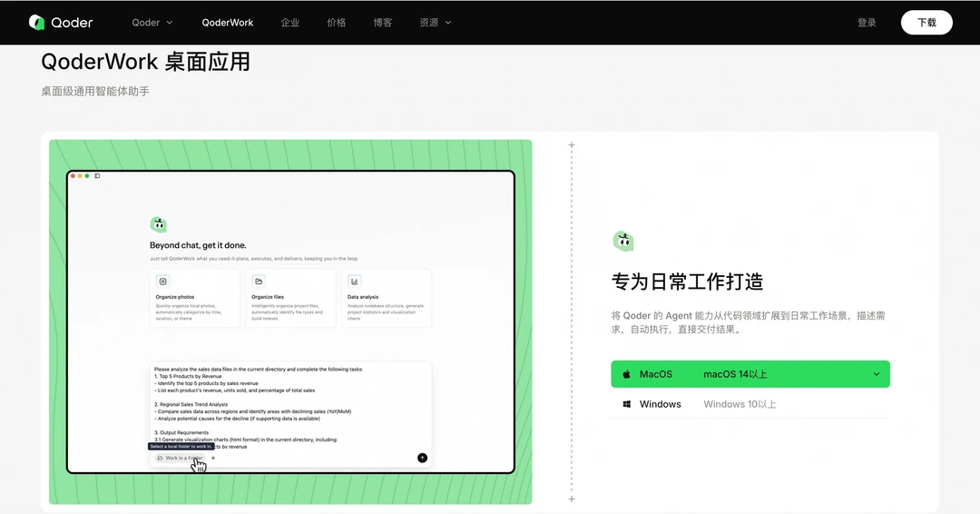This screenshot has width=980, height=514.
Task: Click the plus icon beside Work in a Folder
Action: pos(213,458)
